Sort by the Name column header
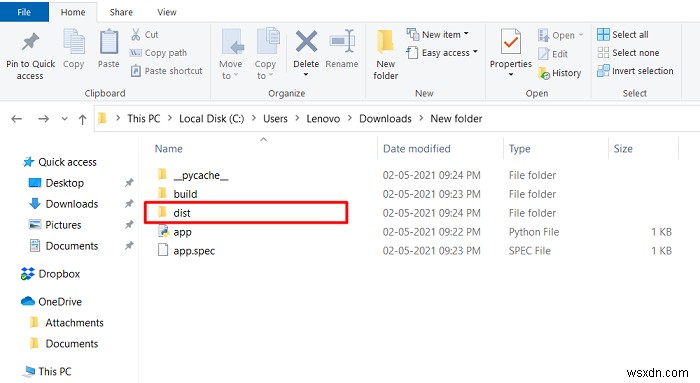Viewport: 700px width, 383px height. (x=169, y=149)
